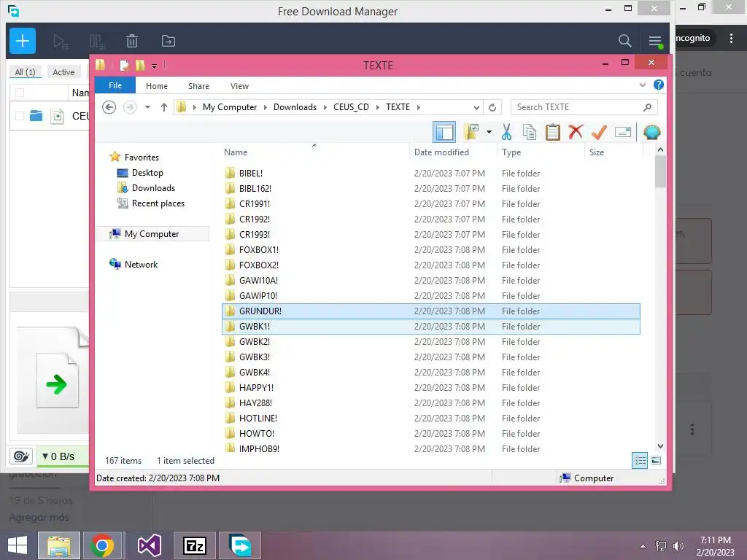Viewport: 747px width, 560px height.
Task: Open Visual Studio from the taskbar
Action: tap(149, 545)
